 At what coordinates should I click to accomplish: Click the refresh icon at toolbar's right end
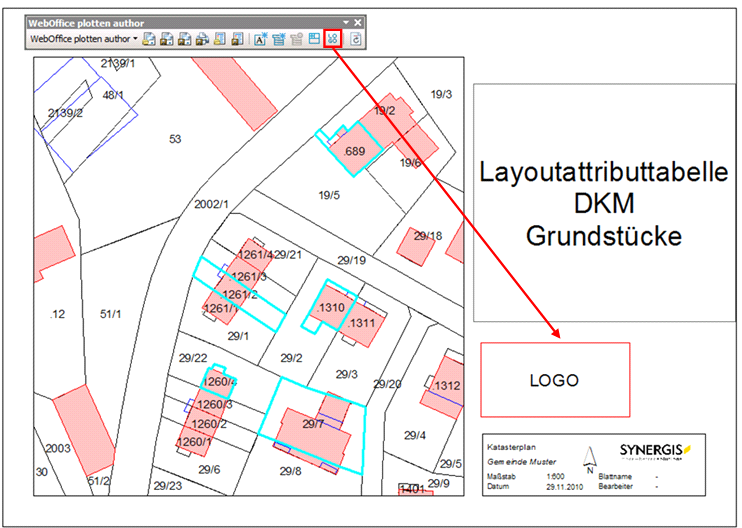tap(355, 39)
